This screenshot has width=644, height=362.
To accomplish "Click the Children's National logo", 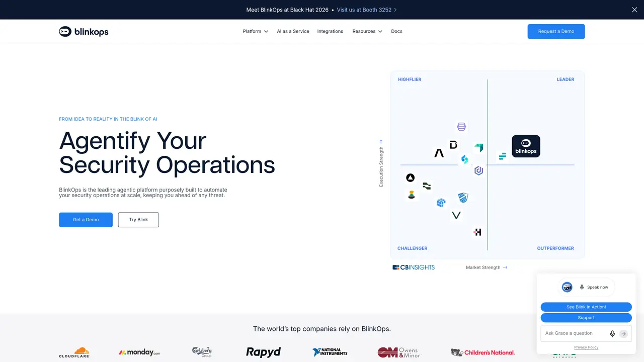I will [x=483, y=352].
